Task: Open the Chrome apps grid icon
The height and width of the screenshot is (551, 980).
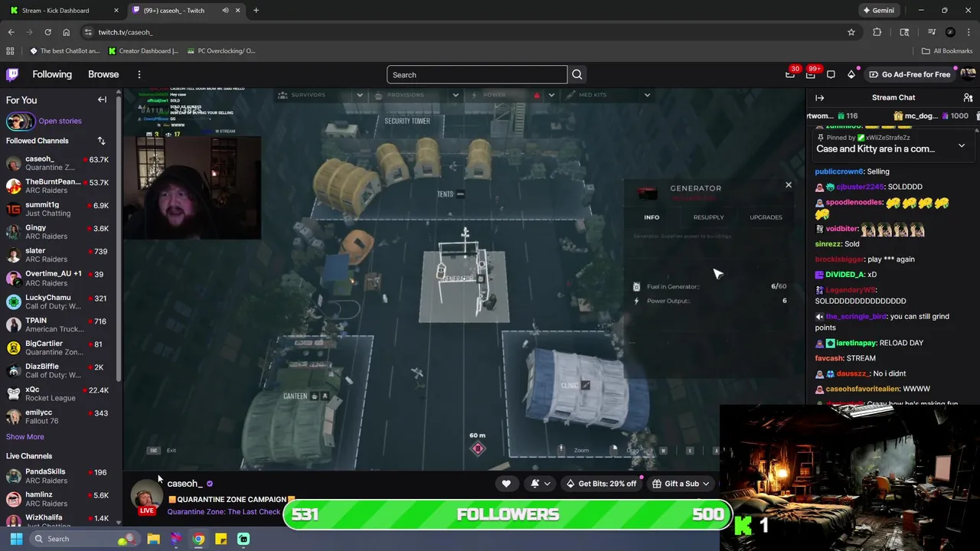Action: (x=10, y=51)
